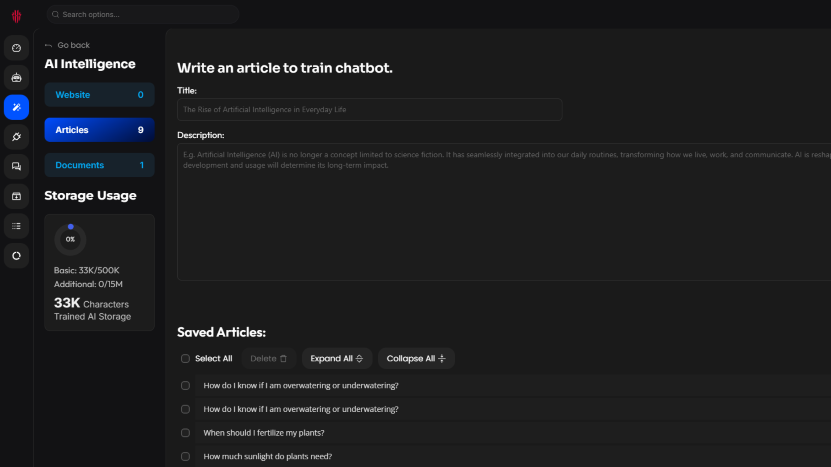Switch to the Website tab

99,95
